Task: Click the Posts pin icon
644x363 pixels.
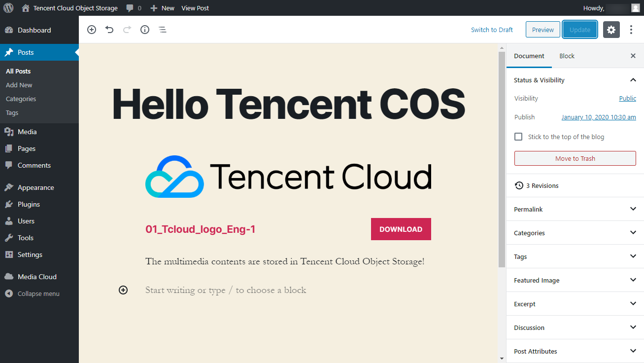Action: pyautogui.click(x=9, y=52)
